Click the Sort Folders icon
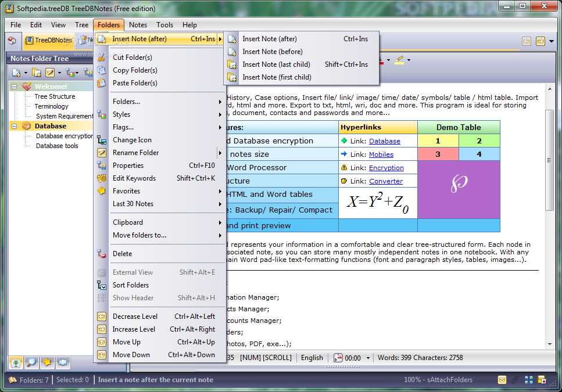This screenshot has height=392, width=562. (x=102, y=285)
